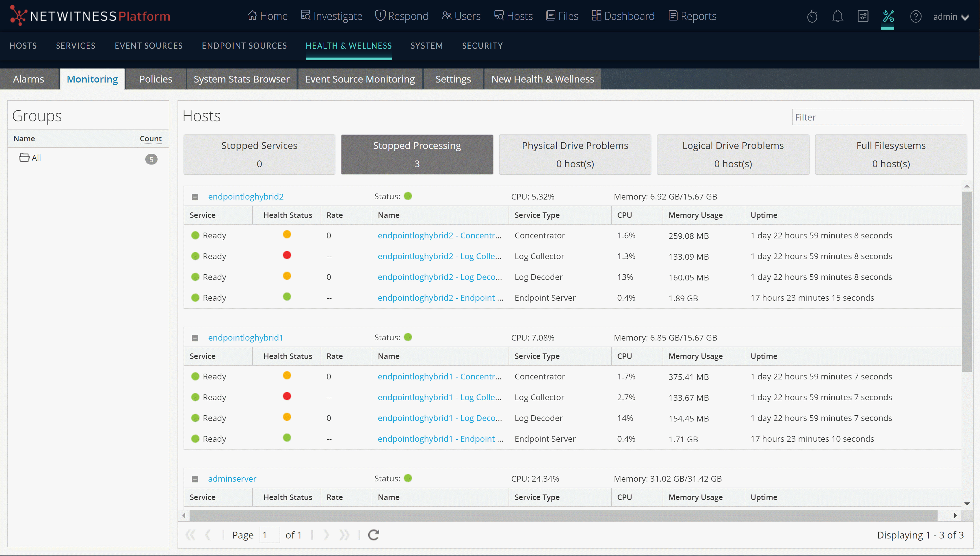
Task: Click orange health status of endpointloghybrid2 Log Decoder
Action: [x=287, y=276]
